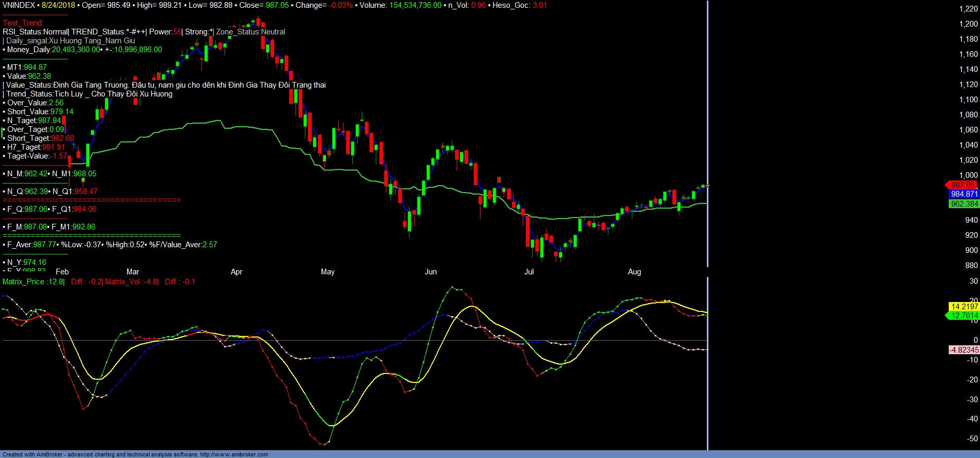Click the 1,200 price axis tick
Image resolution: width=980 pixels, height=458 pixels.
tap(968, 24)
